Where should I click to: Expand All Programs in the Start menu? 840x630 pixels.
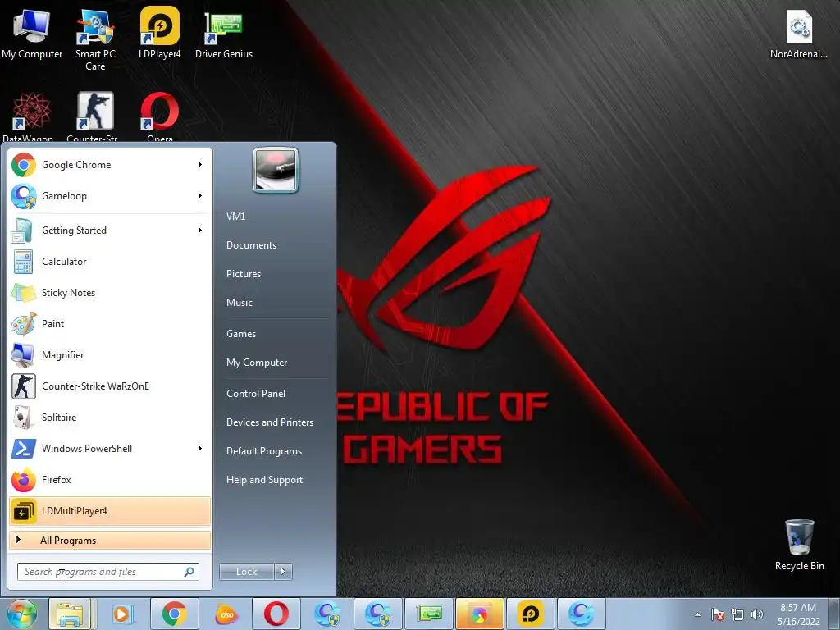(110, 540)
